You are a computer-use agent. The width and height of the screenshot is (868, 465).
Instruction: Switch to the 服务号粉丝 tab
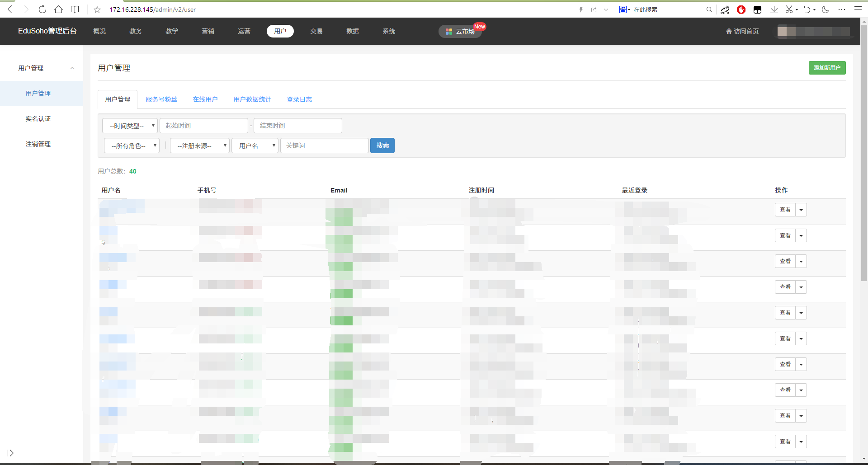[161, 99]
